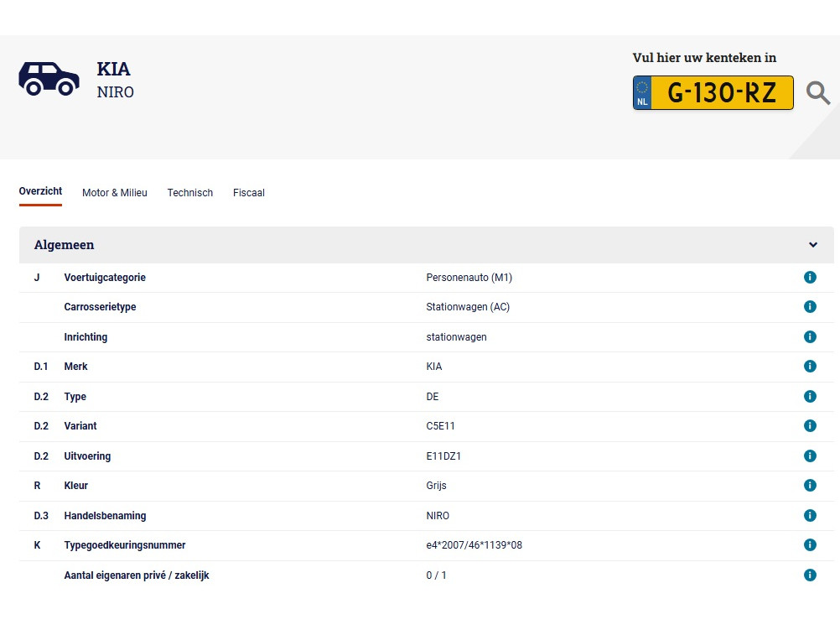
Task: Open info icon for Handelsbenaming
Action: 810,515
